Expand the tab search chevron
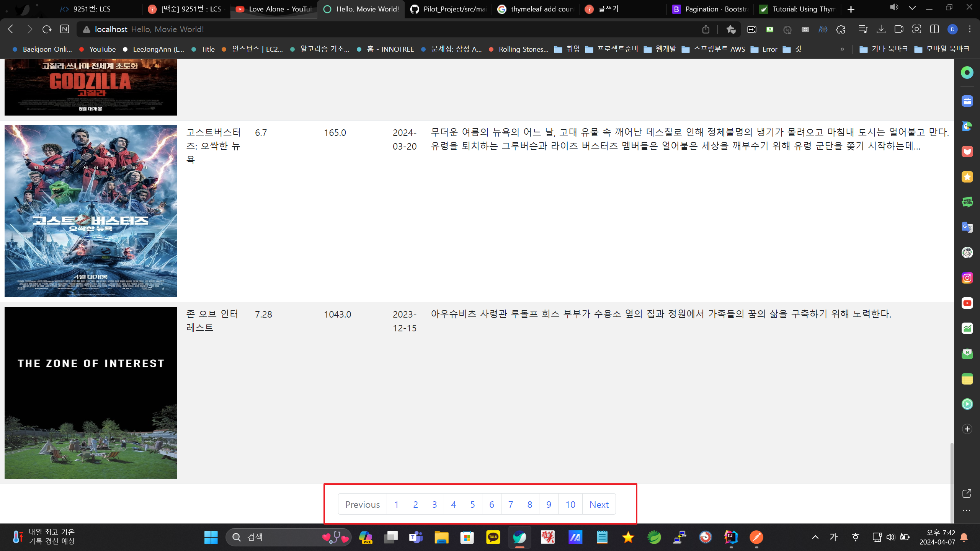Screen dimensions: 980x551 coord(912,8)
